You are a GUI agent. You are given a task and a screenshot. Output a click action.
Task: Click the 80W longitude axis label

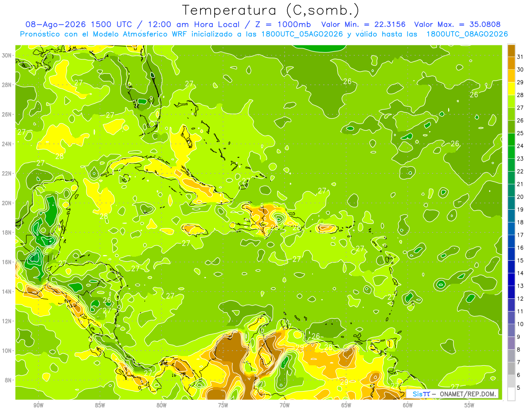(161, 405)
